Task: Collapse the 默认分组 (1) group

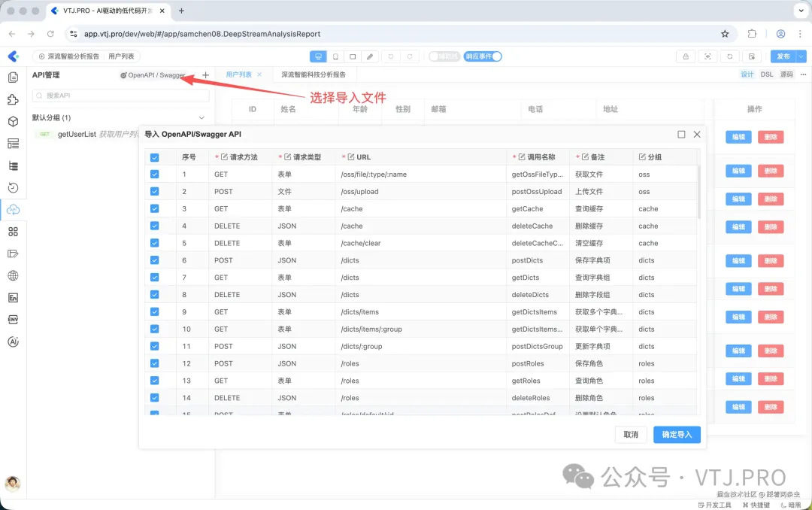Action: coord(201,117)
